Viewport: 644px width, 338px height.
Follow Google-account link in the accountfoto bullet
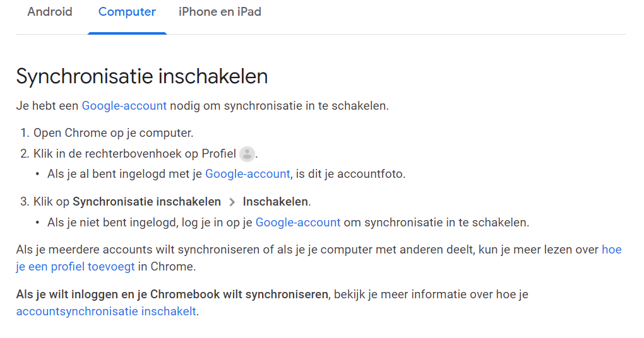click(247, 173)
